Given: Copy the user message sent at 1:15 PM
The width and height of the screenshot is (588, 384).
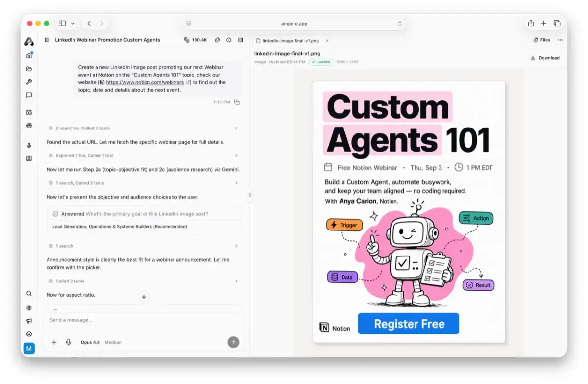Looking at the screenshot, I should tap(237, 102).
